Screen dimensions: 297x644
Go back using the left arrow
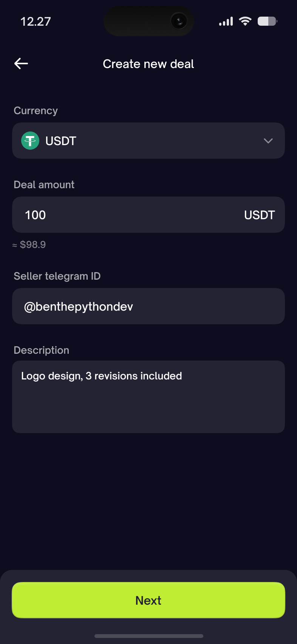pyautogui.click(x=21, y=63)
